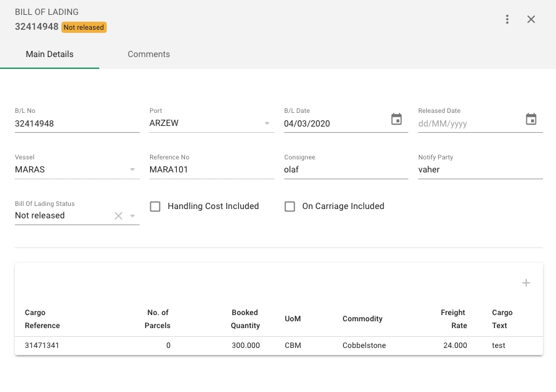Clear the Bill Of Lading Status value
The width and height of the screenshot is (556, 392).
[119, 216]
